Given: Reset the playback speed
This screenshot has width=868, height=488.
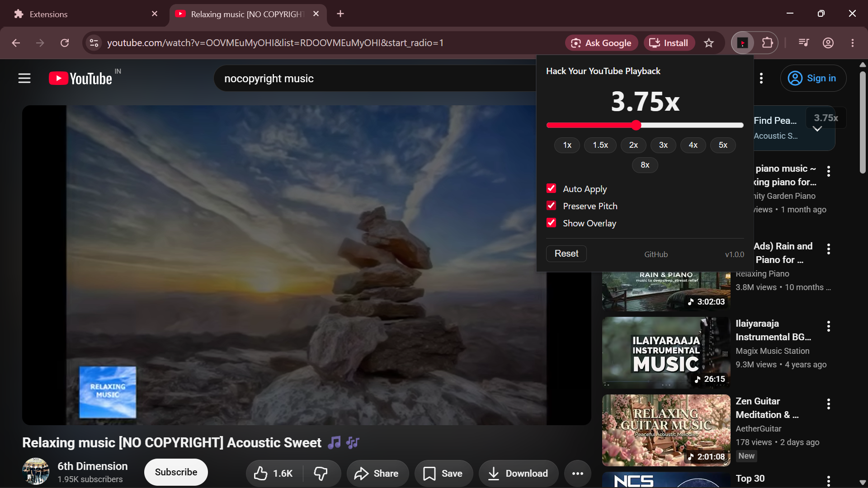Looking at the screenshot, I should [566, 253].
